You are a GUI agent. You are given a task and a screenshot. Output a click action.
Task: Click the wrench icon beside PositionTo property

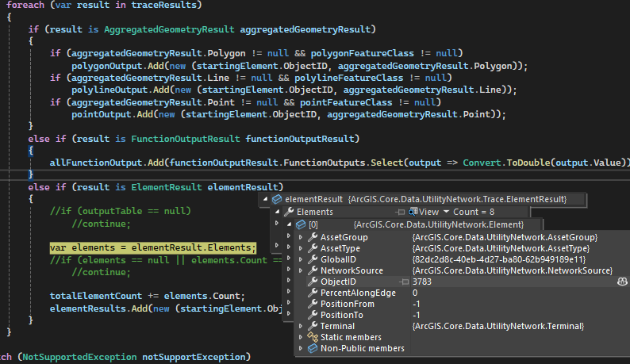tap(313, 315)
